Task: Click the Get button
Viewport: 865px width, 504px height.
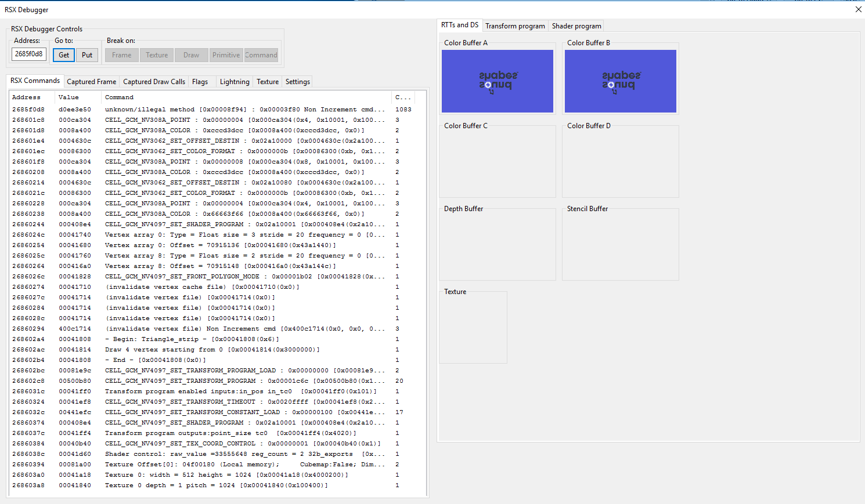Action: pos(64,55)
